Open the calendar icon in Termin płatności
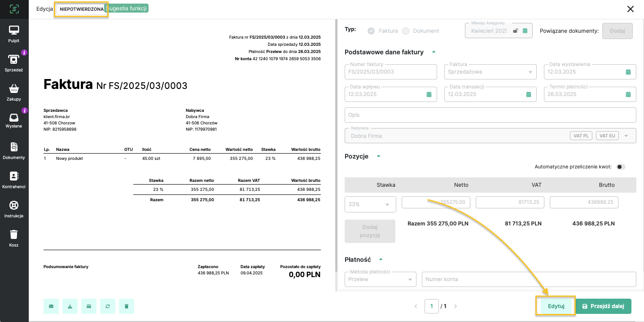 tap(628, 94)
